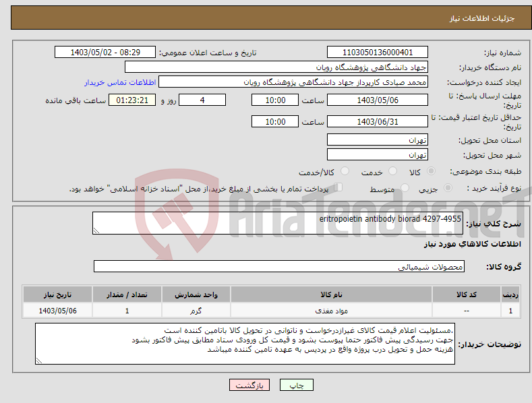Click the ردیف column header
Screen dimensions: 532x403
[510, 294]
